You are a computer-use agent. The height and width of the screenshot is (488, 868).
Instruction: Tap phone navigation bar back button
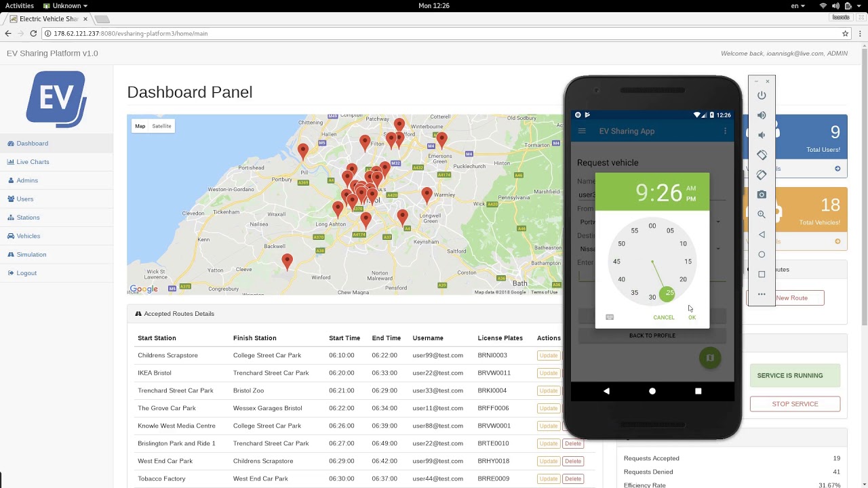coord(606,391)
